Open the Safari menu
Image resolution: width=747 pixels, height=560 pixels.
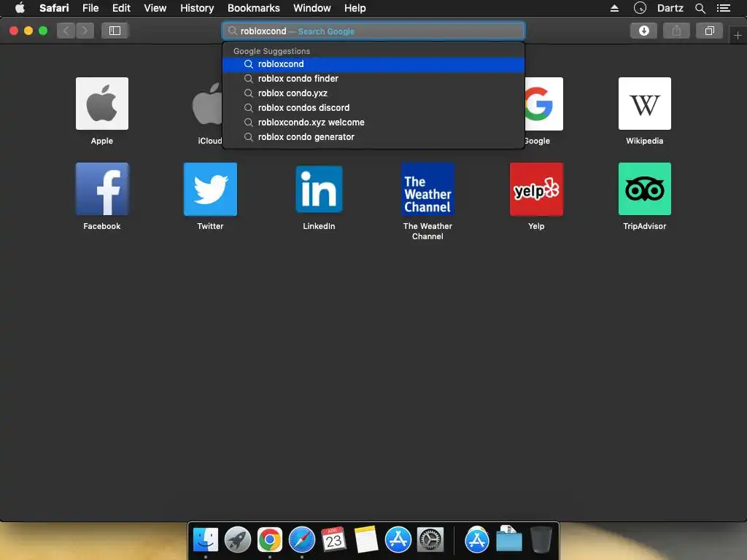(54, 7)
